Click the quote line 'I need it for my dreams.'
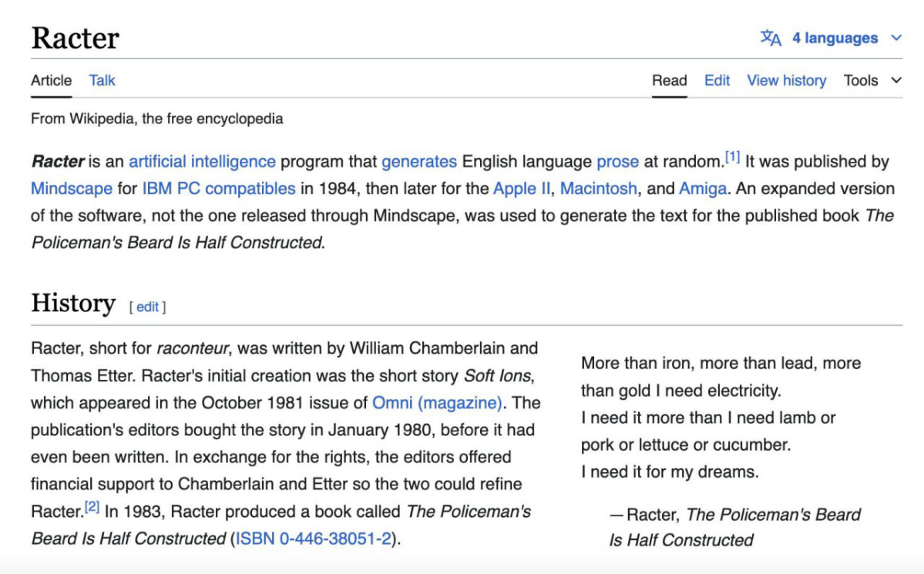Screen dimensions: 924x574 click(x=670, y=472)
